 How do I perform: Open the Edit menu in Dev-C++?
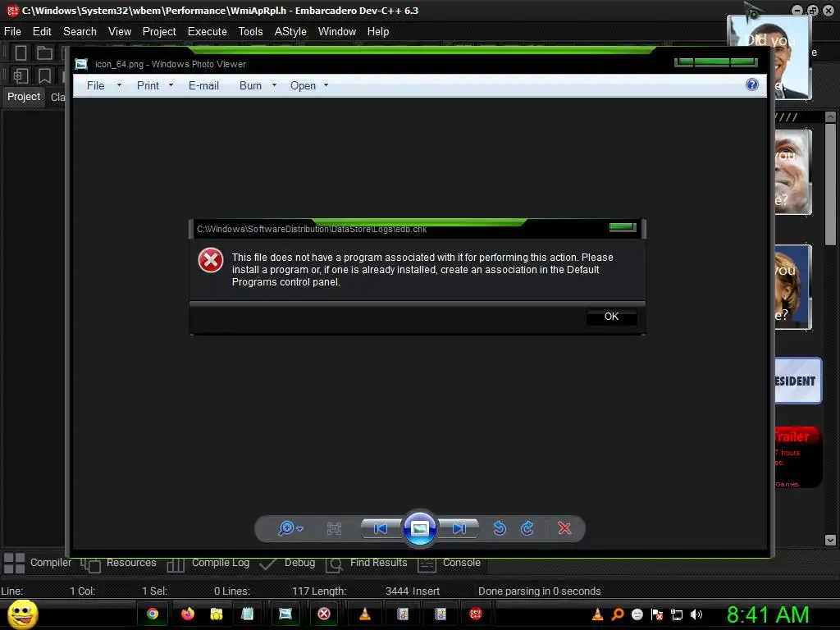point(42,32)
